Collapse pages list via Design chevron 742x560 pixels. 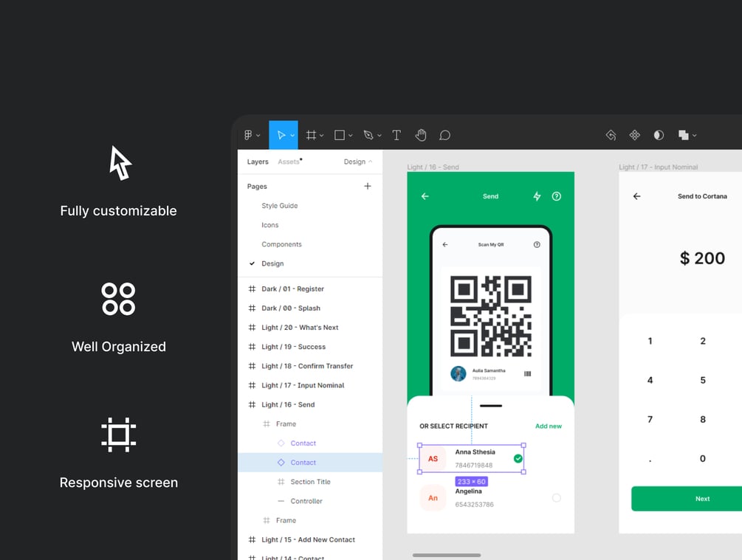point(370,162)
